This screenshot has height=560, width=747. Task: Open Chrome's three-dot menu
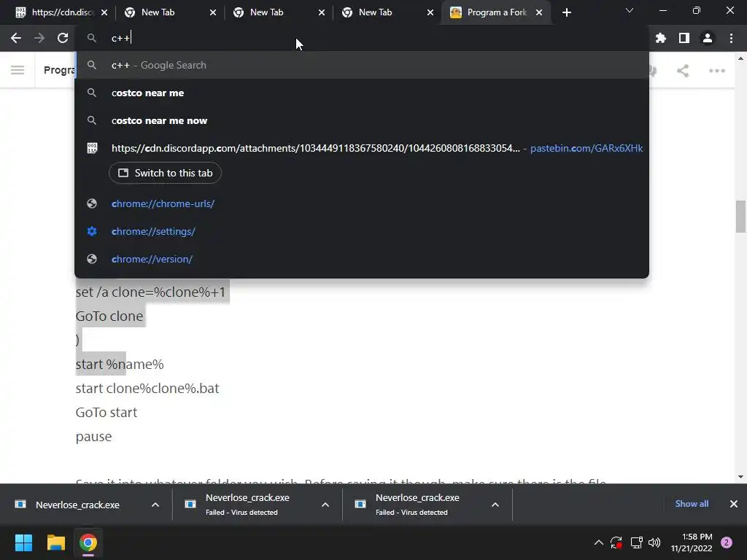pos(731,38)
